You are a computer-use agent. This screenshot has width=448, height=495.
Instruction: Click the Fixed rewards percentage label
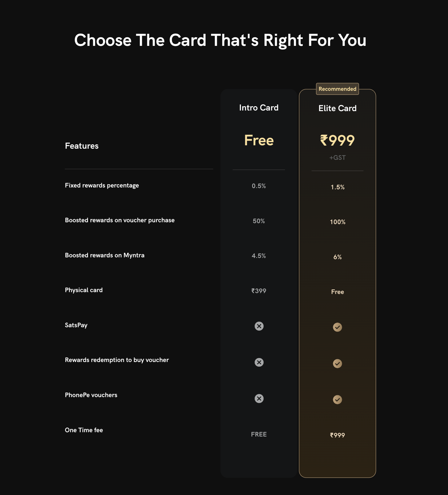pyautogui.click(x=102, y=185)
